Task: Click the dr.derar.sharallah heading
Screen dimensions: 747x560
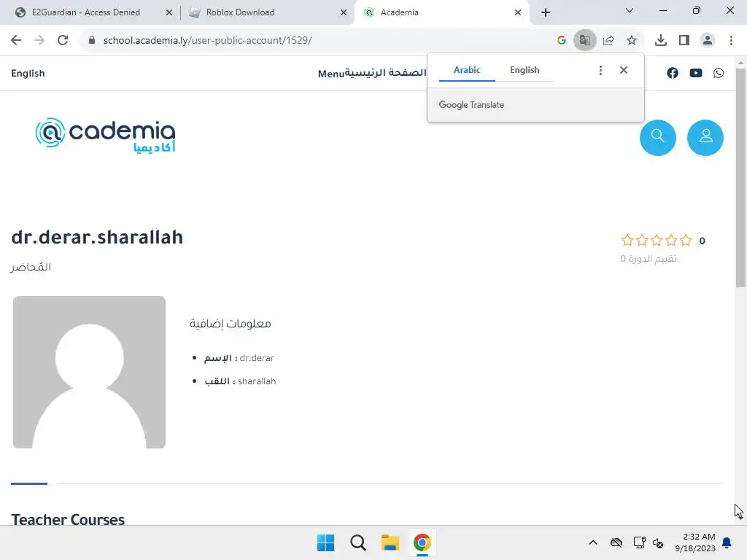Action: point(97,237)
